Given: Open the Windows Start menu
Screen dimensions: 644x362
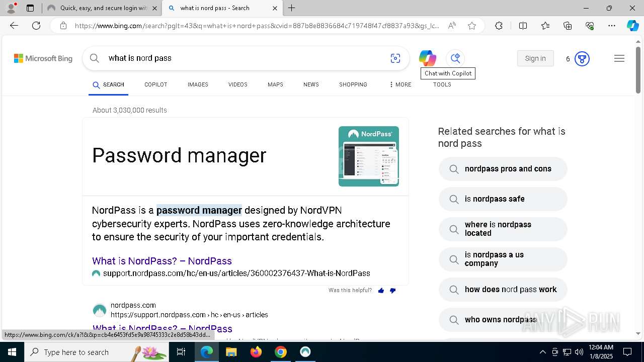Looking at the screenshot, I should click(x=12, y=352).
